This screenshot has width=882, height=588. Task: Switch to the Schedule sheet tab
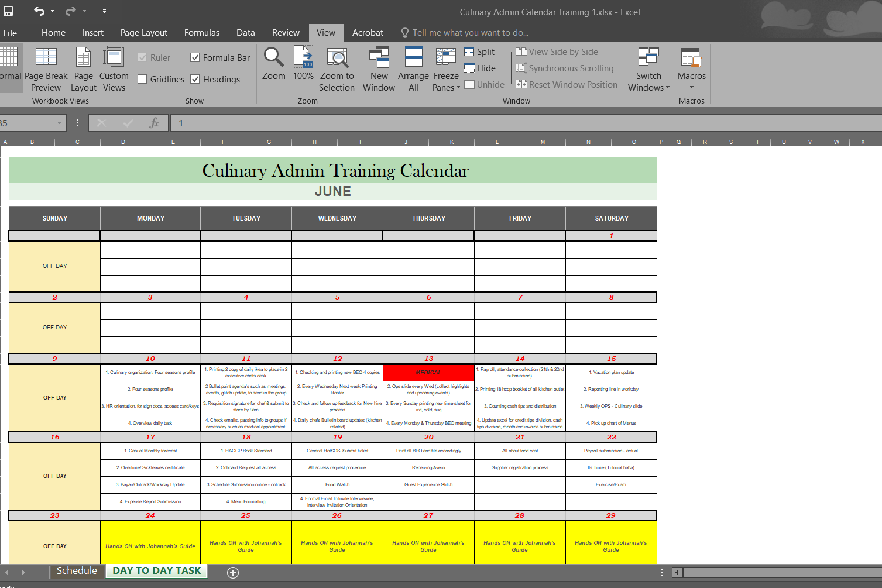[x=77, y=571]
